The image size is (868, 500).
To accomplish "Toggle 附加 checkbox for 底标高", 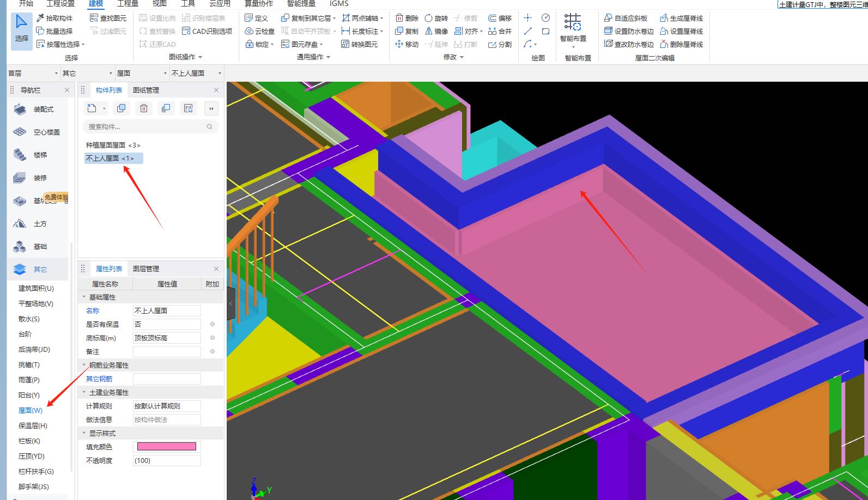I will pyautogui.click(x=213, y=338).
